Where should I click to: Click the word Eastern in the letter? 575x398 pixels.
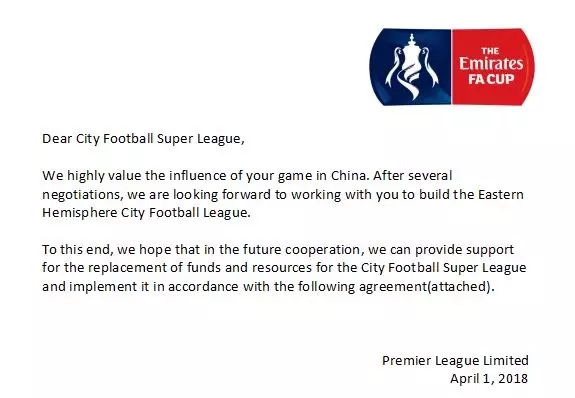tap(501, 194)
